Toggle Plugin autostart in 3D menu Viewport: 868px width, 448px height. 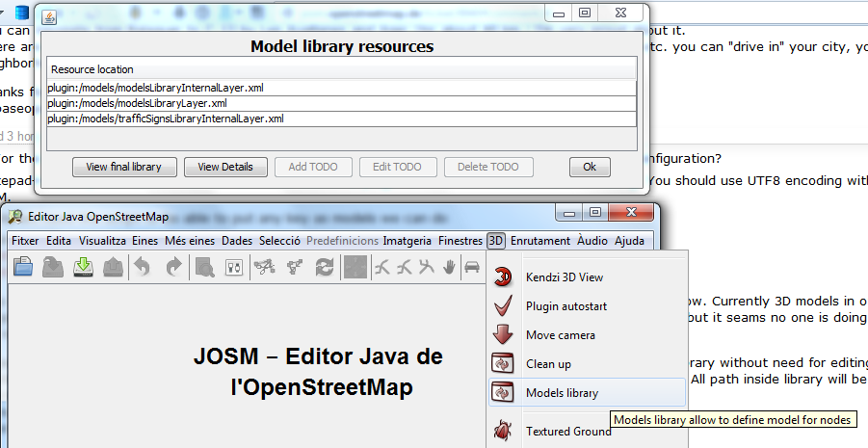(x=566, y=306)
